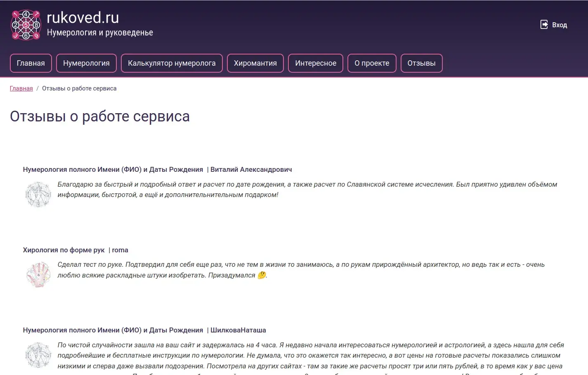
Task: Click the Вход login link
Action: pyautogui.click(x=559, y=25)
